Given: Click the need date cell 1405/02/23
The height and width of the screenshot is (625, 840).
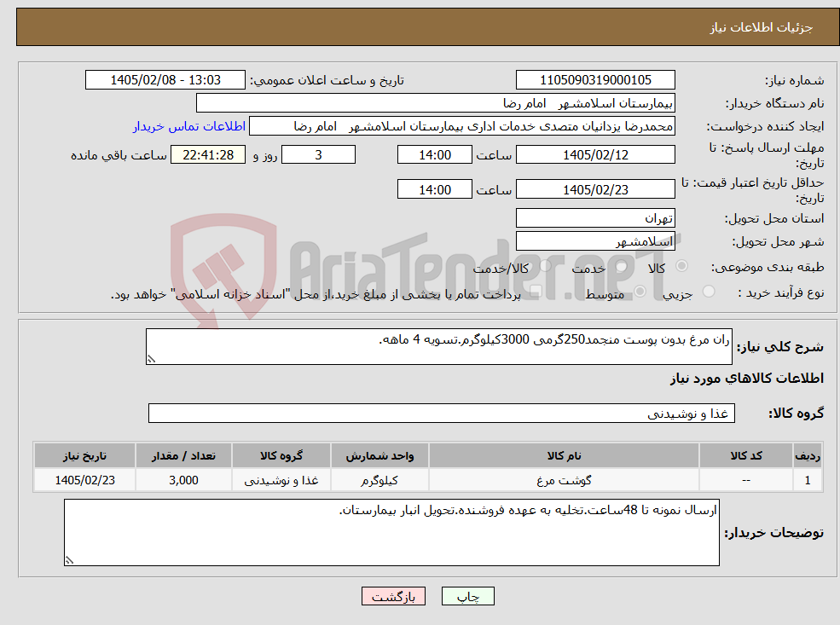Looking at the screenshot, I should [84, 480].
